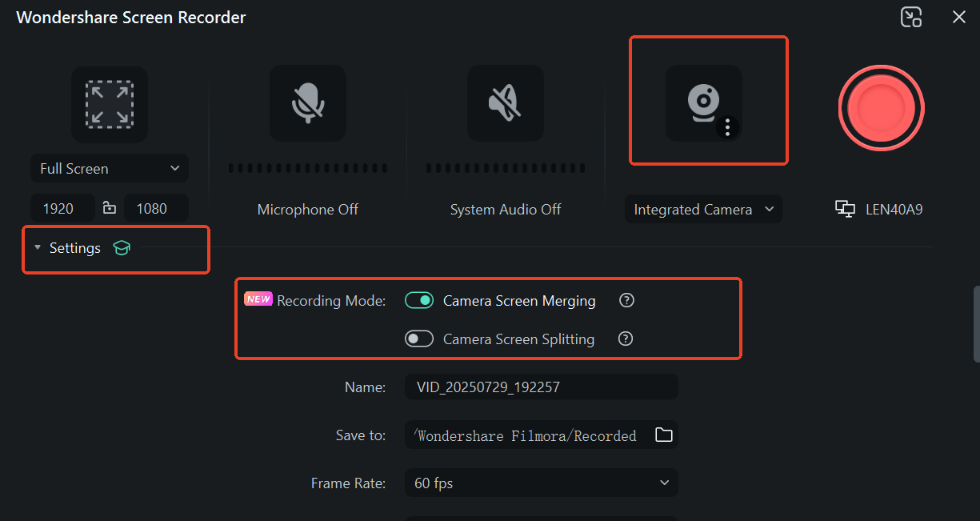Browse save folder with folder icon
The height and width of the screenshot is (521, 980).
pos(663,435)
